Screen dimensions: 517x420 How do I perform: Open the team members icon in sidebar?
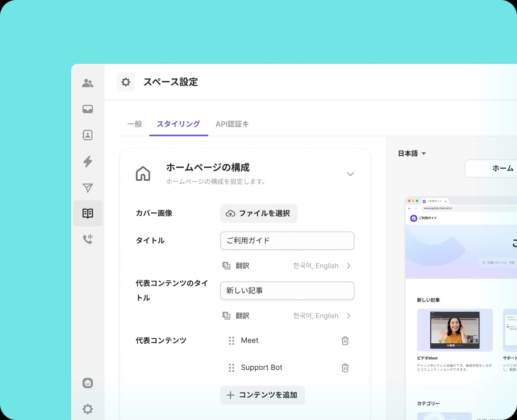pyautogui.click(x=88, y=83)
